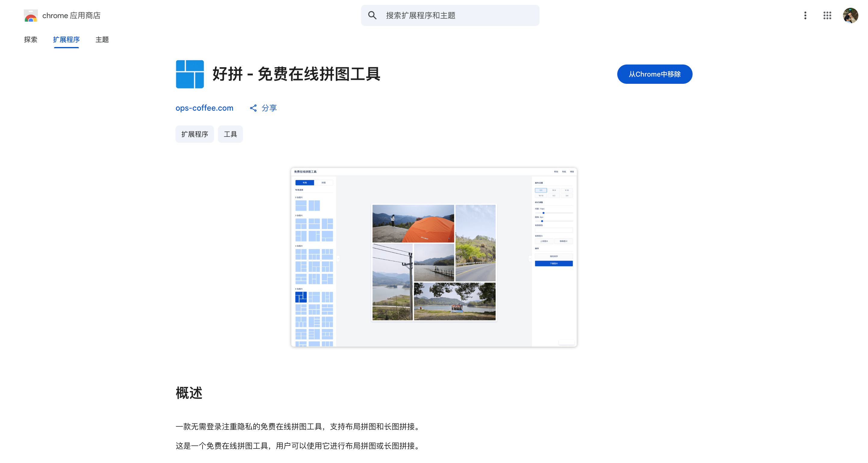The width and height of the screenshot is (868, 463).
Task: Click the 间距 spacing slider handle in preview
Action: [543, 213]
